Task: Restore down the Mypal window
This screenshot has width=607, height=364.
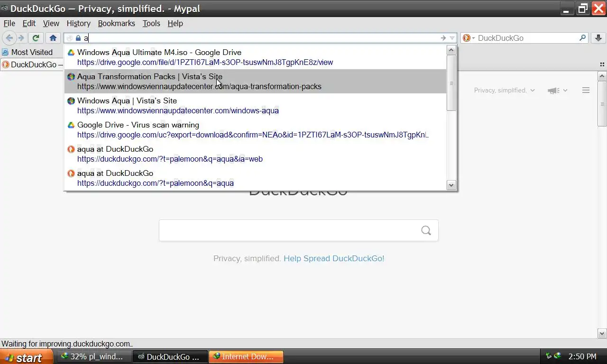Action: [x=582, y=8]
